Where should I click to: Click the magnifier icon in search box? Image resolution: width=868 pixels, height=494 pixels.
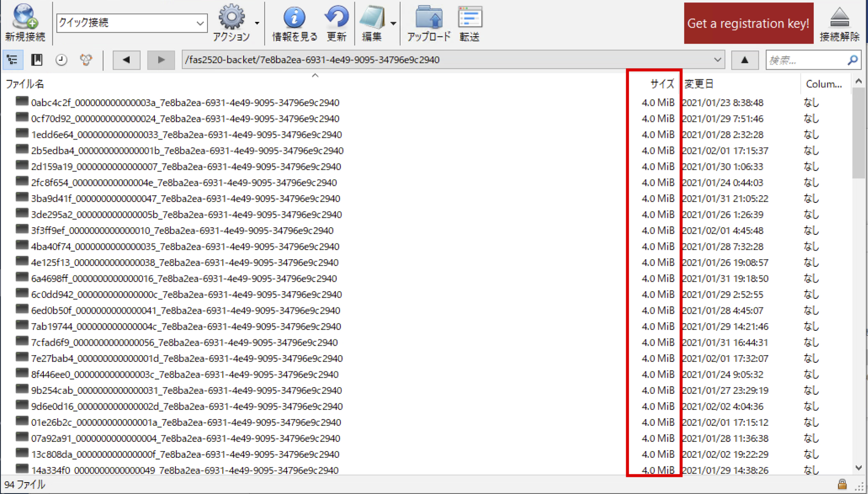click(x=852, y=60)
